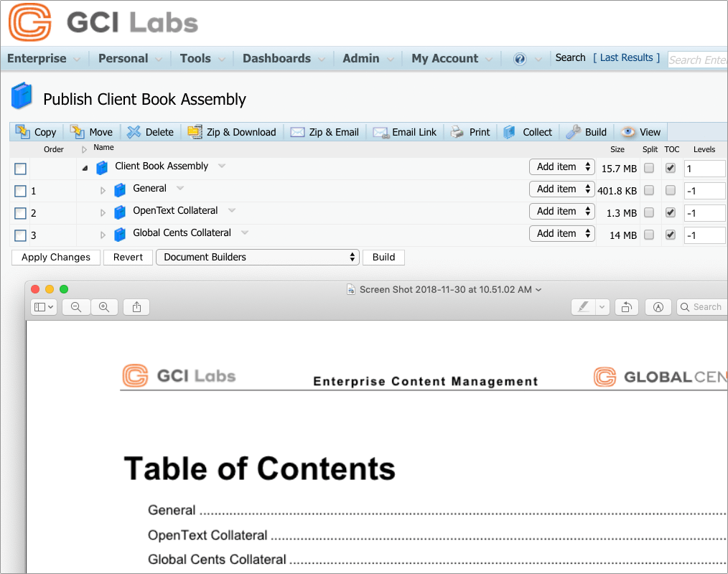Image resolution: width=728 pixels, height=574 pixels.
Task: Click the OpenText Collateral name link
Action: click(x=175, y=210)
